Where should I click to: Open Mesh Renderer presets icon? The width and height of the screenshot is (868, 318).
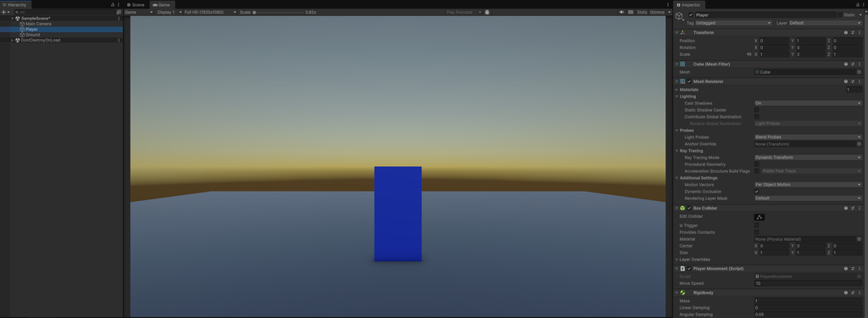coord(853,81)
